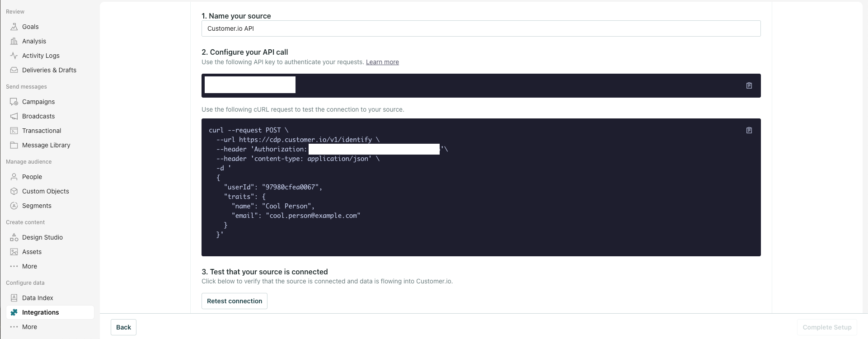Click the identify URL in cURL snippet
This screenshot has height=339, width=868.
pos(305,140)
